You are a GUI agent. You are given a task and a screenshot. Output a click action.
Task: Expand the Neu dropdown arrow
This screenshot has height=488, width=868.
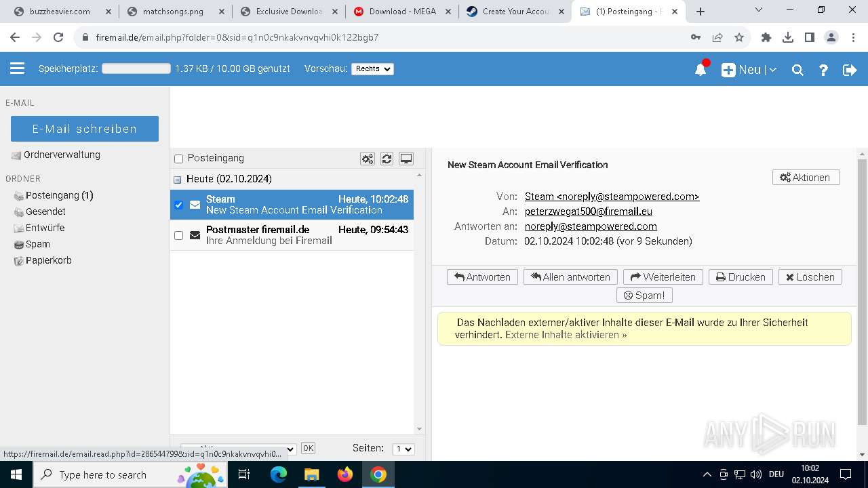[772, 70]
